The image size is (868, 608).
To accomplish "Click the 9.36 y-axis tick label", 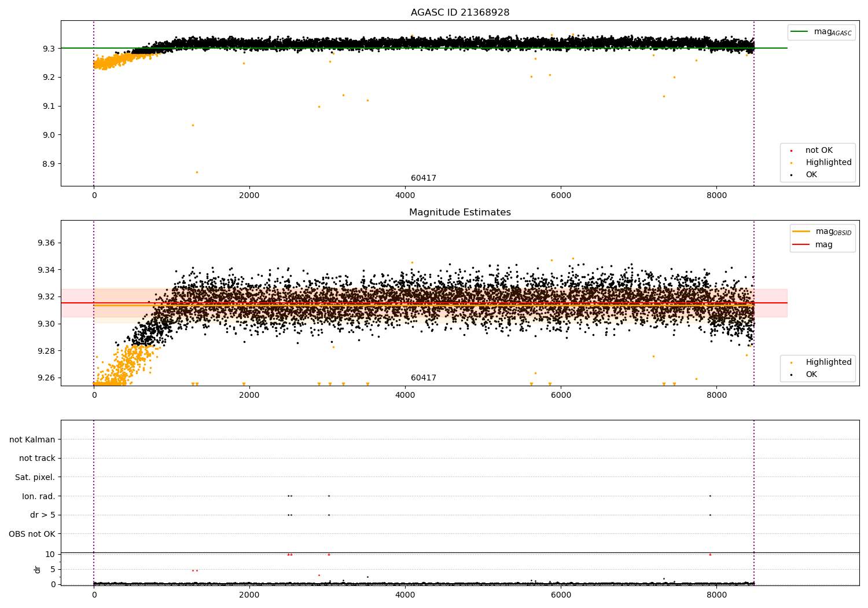I will click(46, 243).
